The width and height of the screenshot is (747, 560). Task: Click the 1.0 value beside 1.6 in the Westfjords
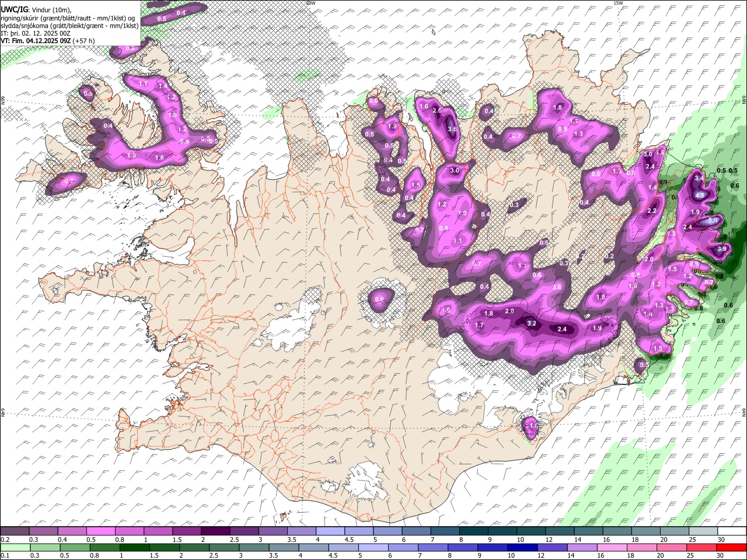(131, 156)
